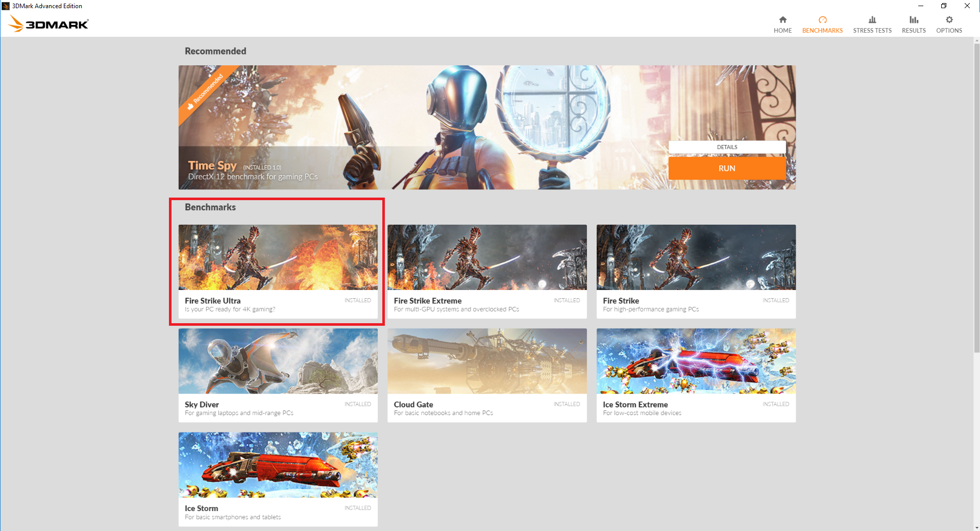
Task: Click INSTALLED label on Ice Storm Extreme
Action: [776, 404]
